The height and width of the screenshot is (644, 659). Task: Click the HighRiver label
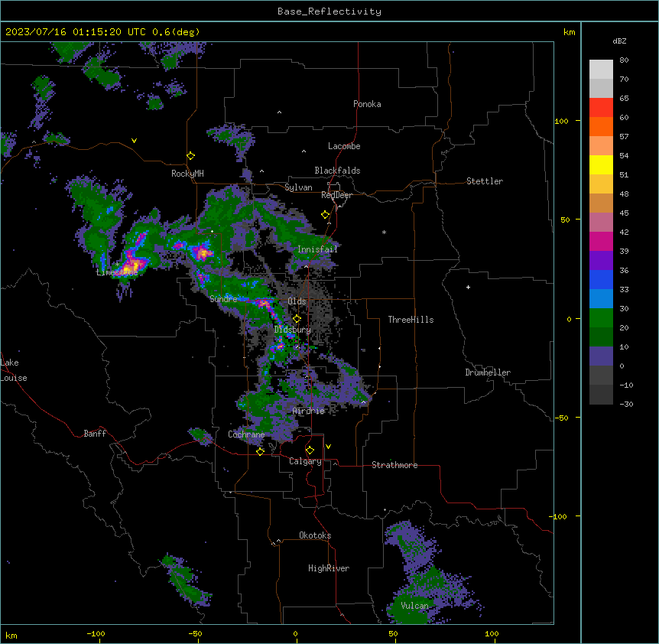(x=329, y=568)
